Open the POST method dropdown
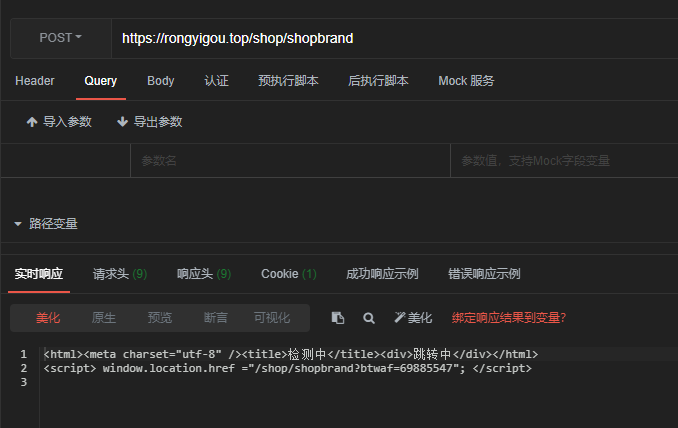The image size is (678, 428). pyautogui.click(x=61, y=38)
